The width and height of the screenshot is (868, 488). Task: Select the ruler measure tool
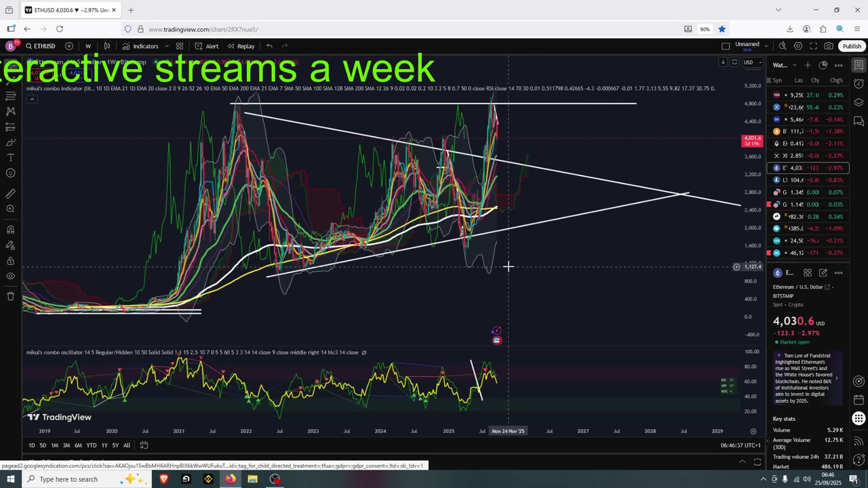(10, 193)
